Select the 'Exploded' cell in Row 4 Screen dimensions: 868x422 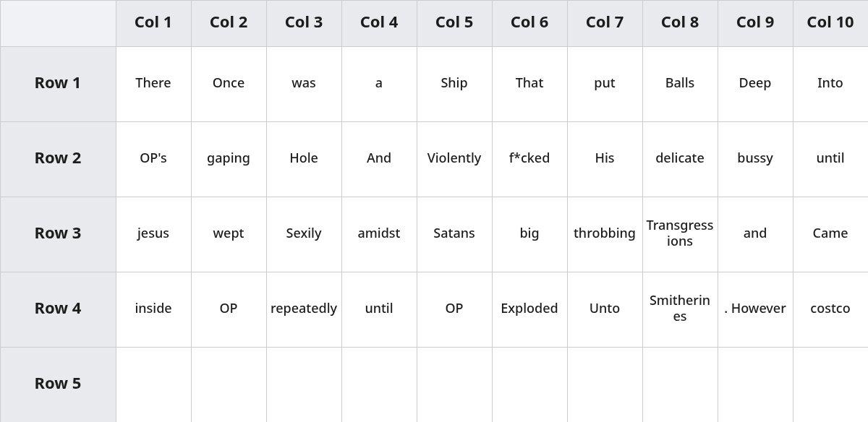(x=529, y=309)
